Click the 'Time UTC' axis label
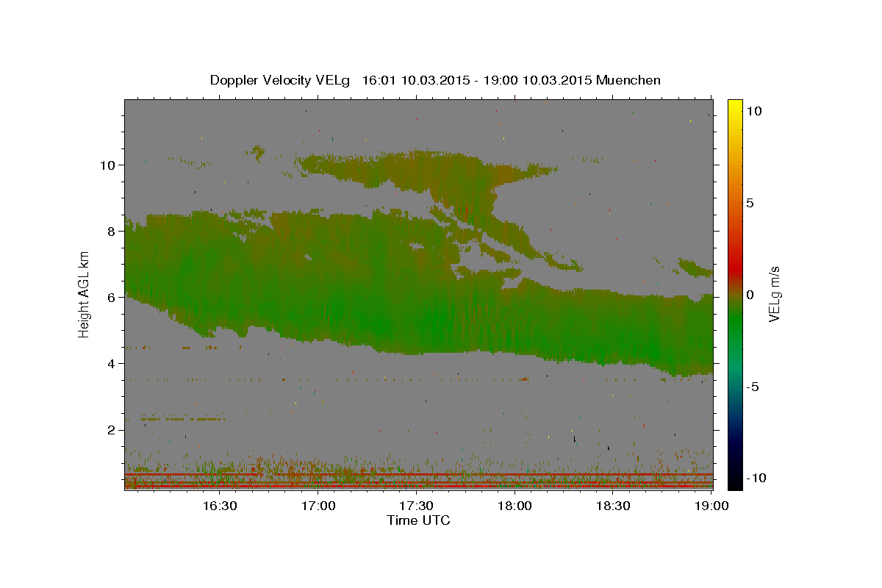 tap(418, 520)
